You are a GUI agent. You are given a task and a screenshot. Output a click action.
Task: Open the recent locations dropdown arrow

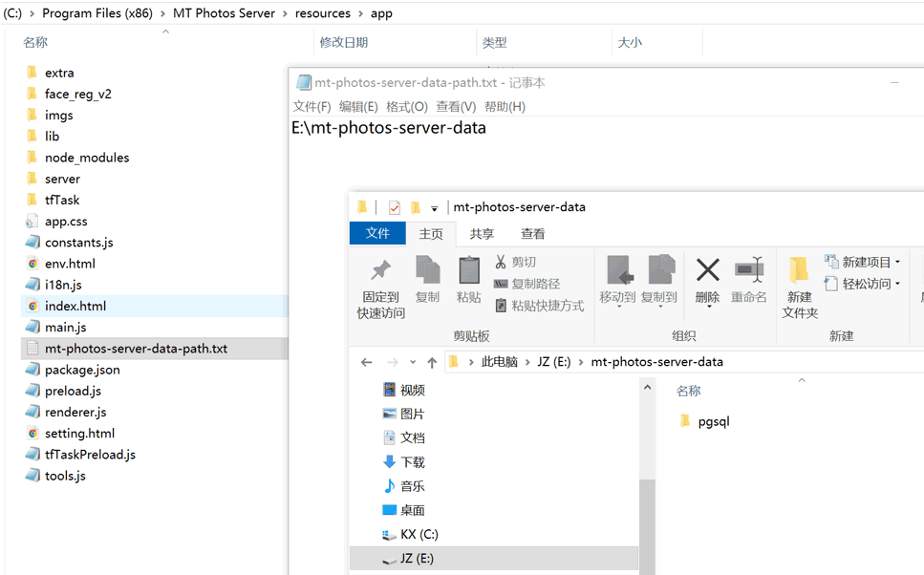413,363
